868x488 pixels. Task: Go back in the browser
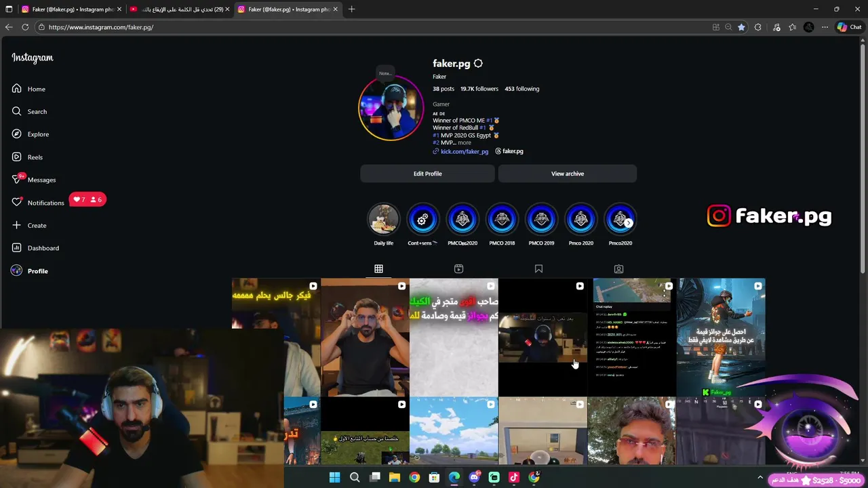pos(9,27)
